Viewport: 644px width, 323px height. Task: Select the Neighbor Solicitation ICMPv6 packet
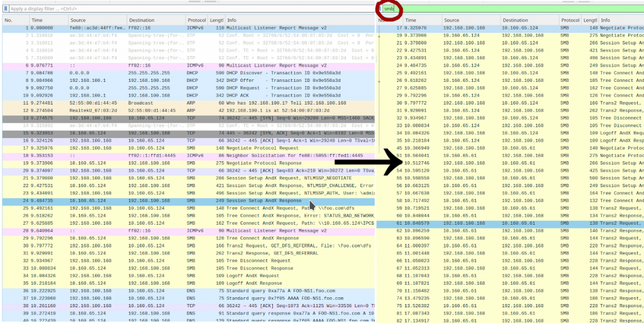tap(189, 156)
